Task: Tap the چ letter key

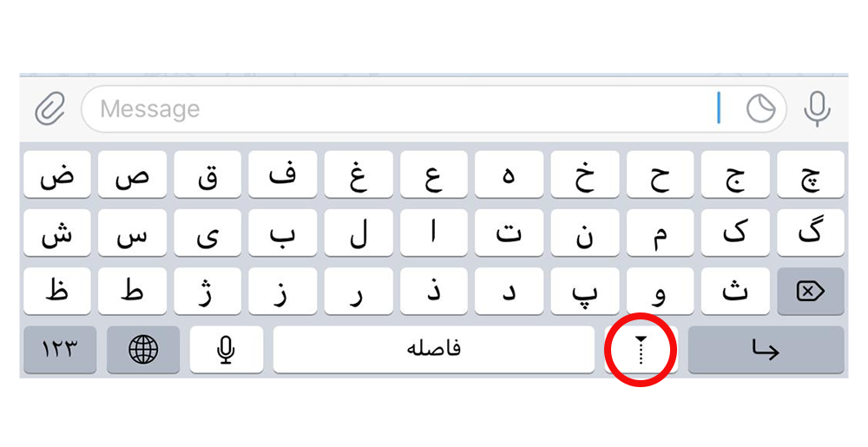Action: tap(811, 174)
